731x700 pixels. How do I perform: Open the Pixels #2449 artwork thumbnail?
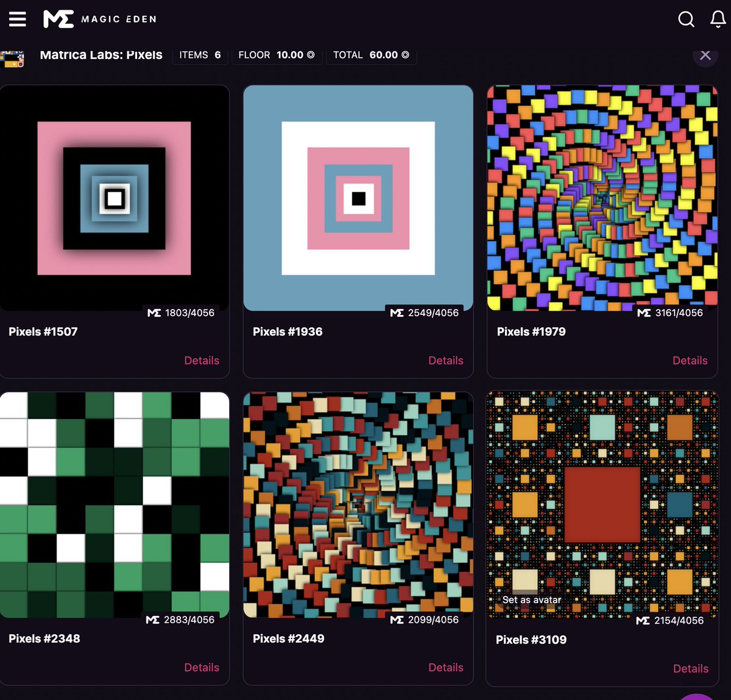point(358,505)
